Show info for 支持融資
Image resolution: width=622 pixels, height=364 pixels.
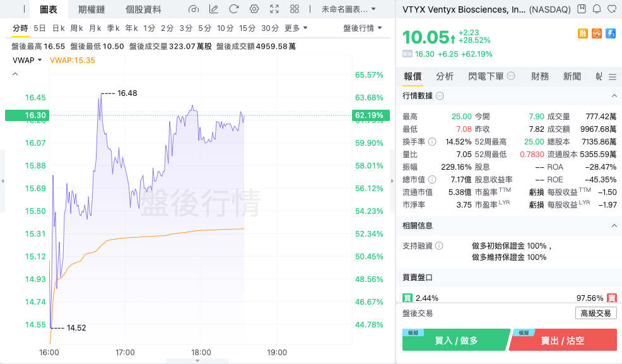[x=439, y=246]
